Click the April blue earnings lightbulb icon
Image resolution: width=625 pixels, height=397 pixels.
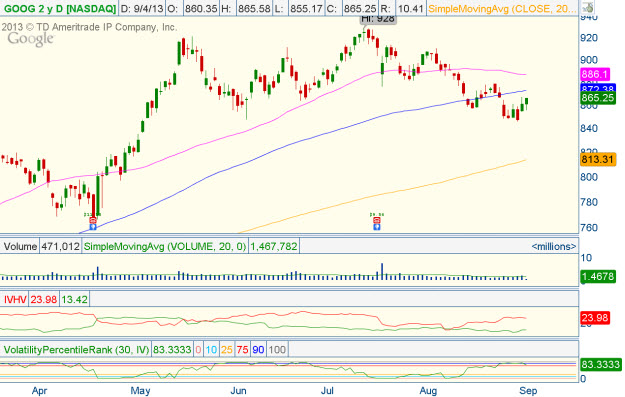coord(93,226)
